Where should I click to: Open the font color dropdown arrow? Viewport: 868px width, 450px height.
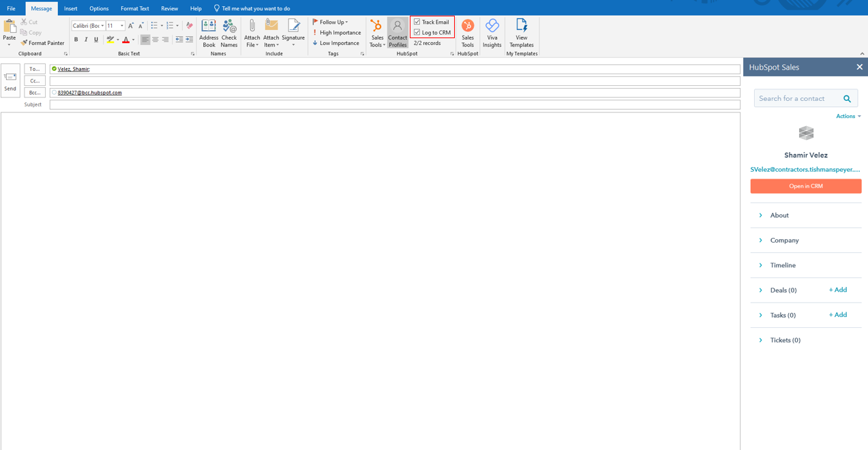[x=134, y=40]
